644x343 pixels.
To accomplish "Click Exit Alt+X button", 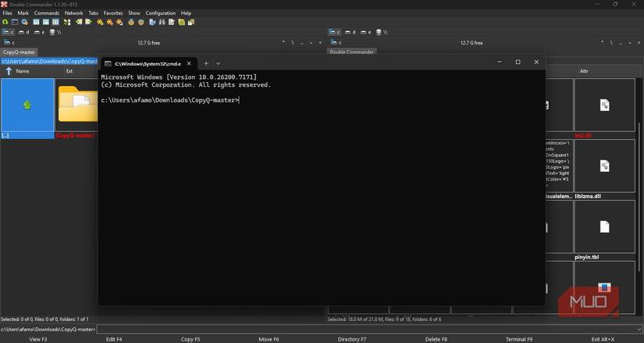I will (603, 339).
